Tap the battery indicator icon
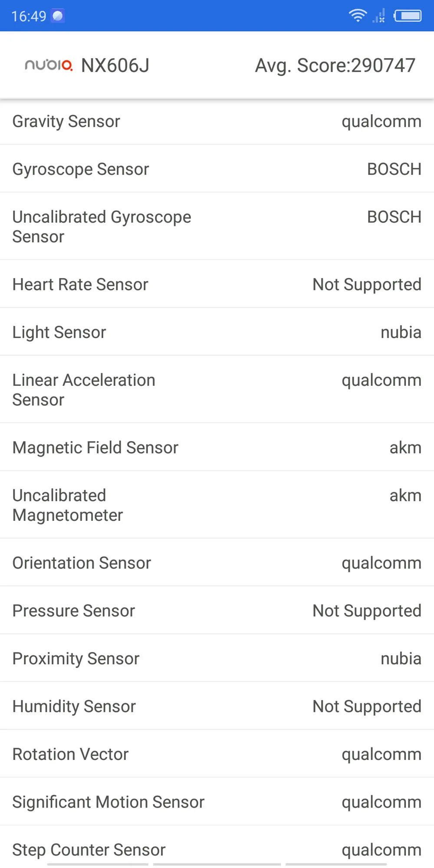This screenshot has width=434, height=868. pos(408,16)
